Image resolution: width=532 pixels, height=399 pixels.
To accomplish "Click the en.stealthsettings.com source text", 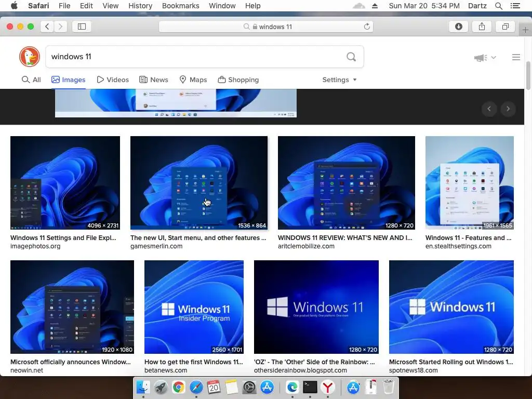I will 458,246.
